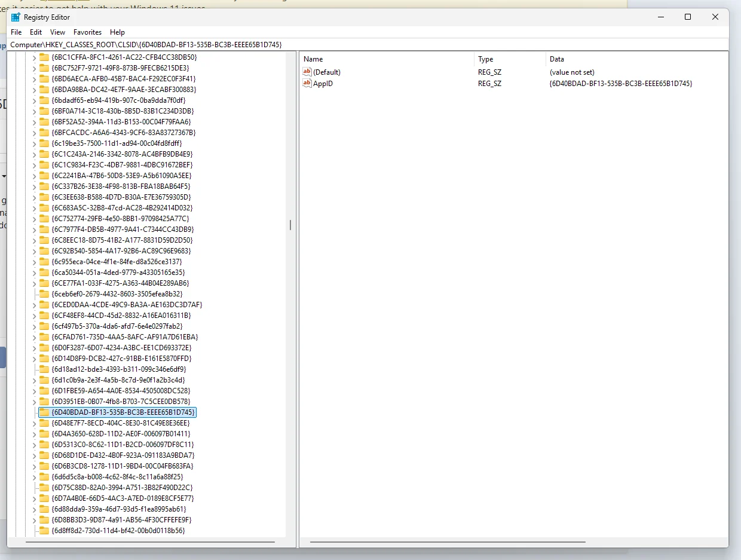This screenshot has width=741, height=560.
Task: Click folder icon of {6D6B3CD8-1278-11D1-9BD4-00C04FB683FA}
Action: [44, 466]
